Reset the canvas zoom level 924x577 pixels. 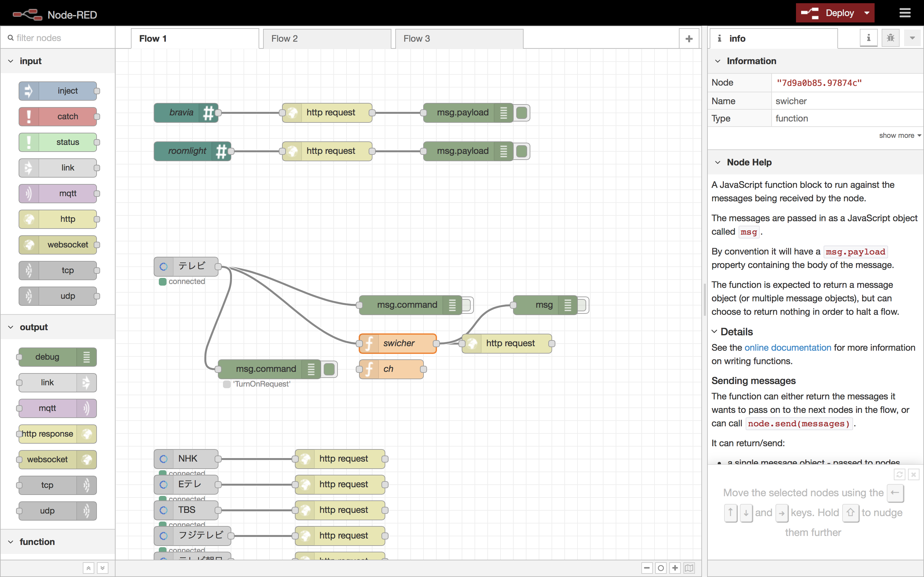pos(661,568)
